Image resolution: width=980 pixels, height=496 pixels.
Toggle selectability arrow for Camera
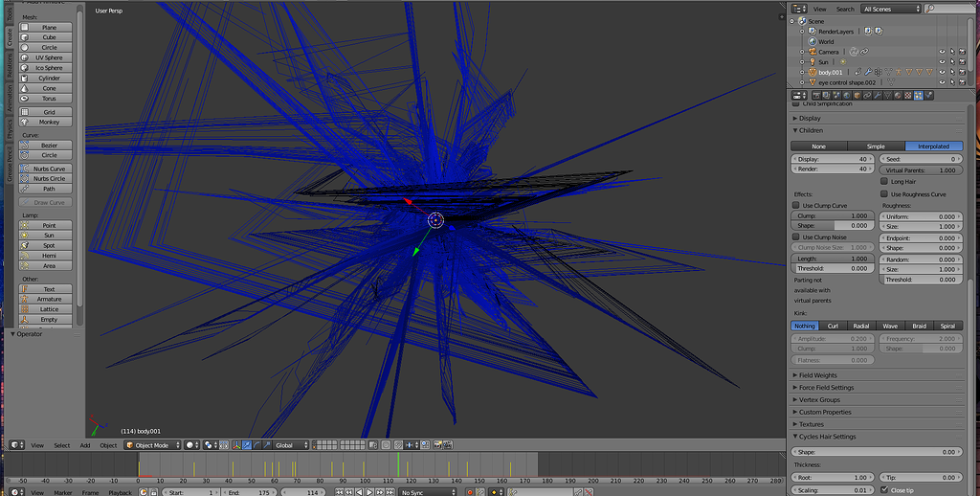[952, 52]
